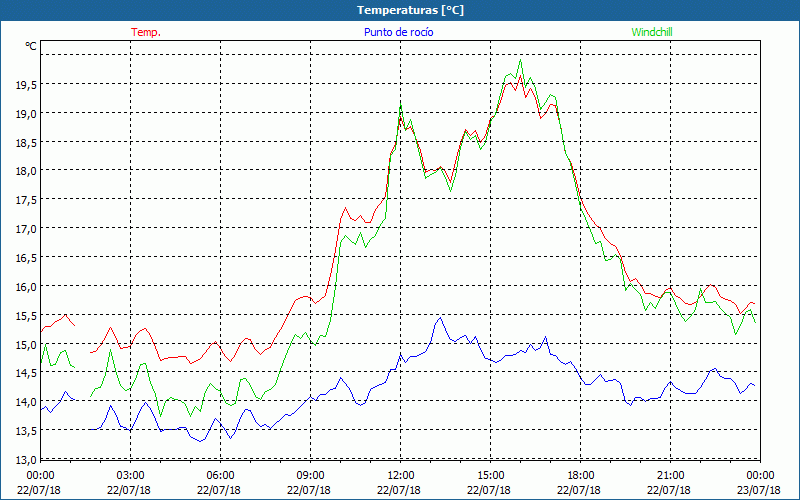Click the 14,5 y-axis value
This screenshot has width=800, height=500.
26,373
